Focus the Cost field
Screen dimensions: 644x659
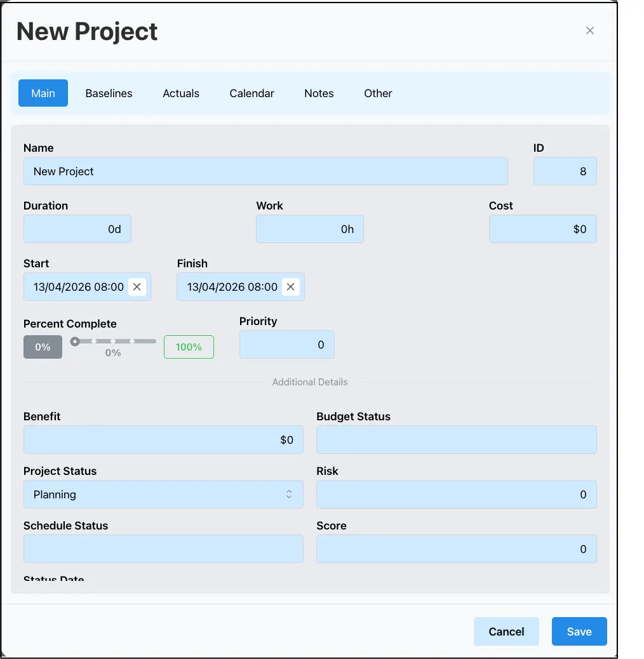[x=542, y=229]
